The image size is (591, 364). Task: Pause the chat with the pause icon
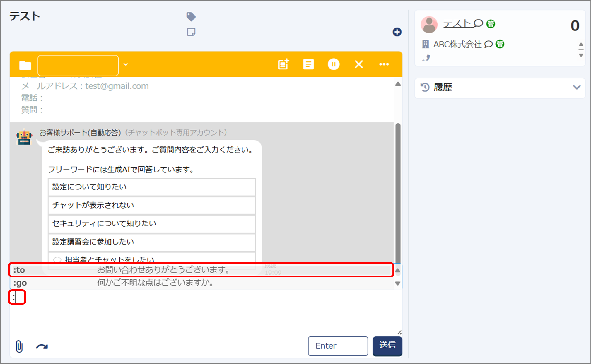334,64
